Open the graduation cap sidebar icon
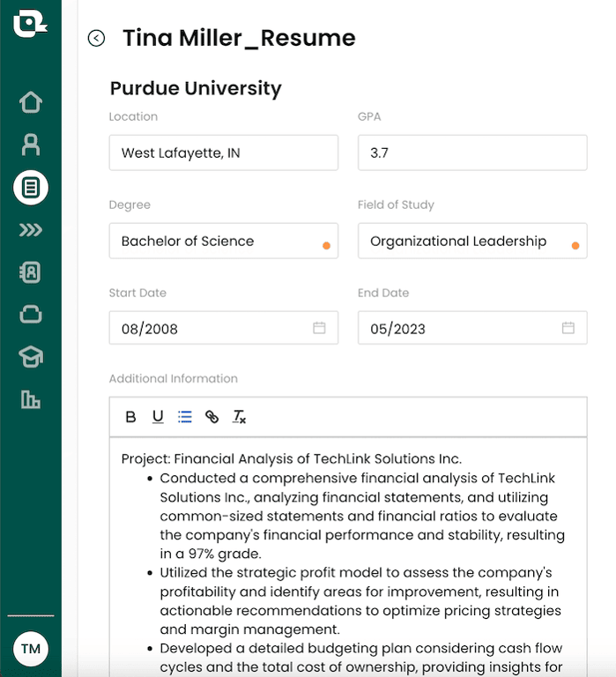The image size is (616, 677). (x=31, y=357)
